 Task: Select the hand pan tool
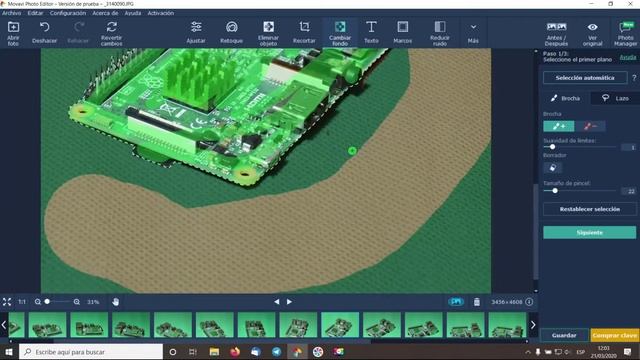tap(116, 302)
